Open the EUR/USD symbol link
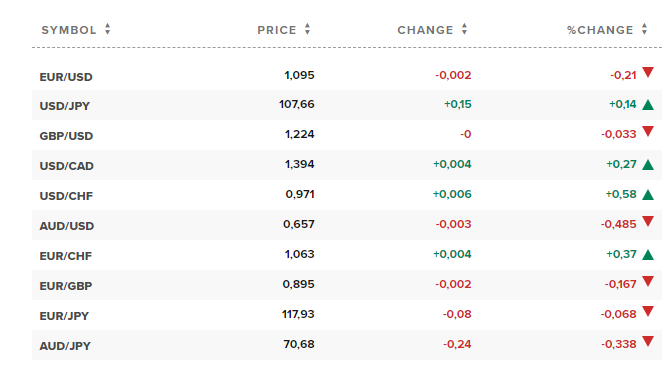The image size is (669, 375). 66,77
